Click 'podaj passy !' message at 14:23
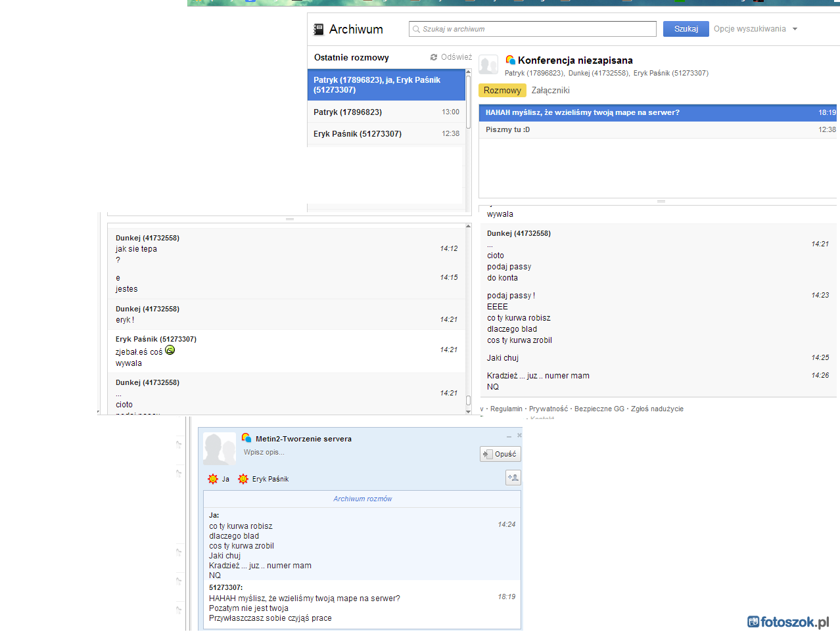The width and height of the screenshot is (840, 632). [x=511, y=296]
